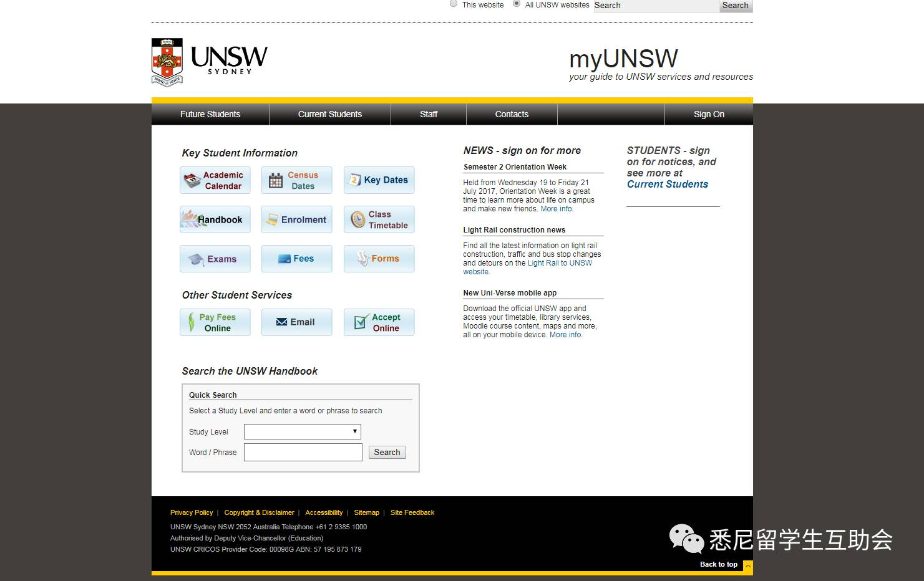
Task: Click the Word / Phrase input field
Action: 303,453
